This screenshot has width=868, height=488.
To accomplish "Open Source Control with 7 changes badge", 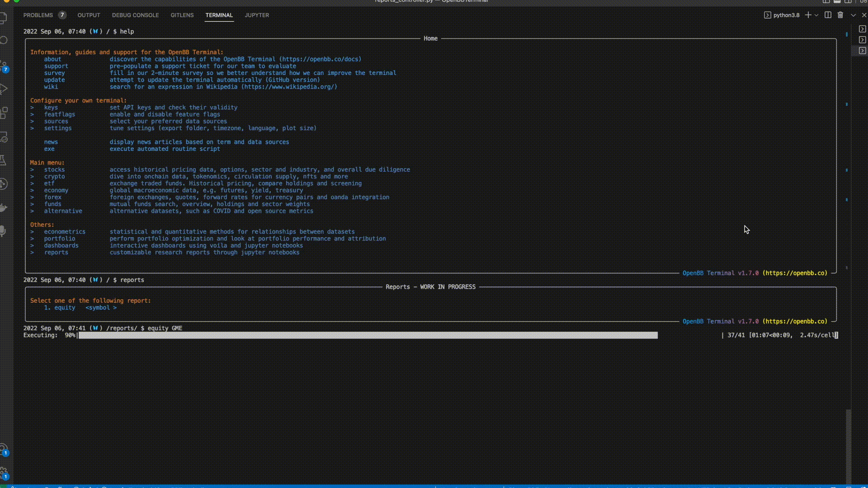I will coord(4,66).
